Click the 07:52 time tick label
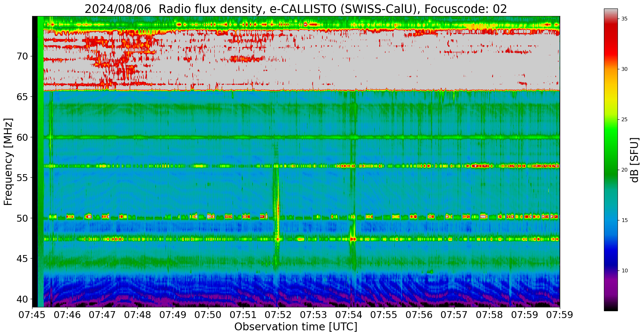This screenshot has width=644, height=336. click(x=278, y=315)
